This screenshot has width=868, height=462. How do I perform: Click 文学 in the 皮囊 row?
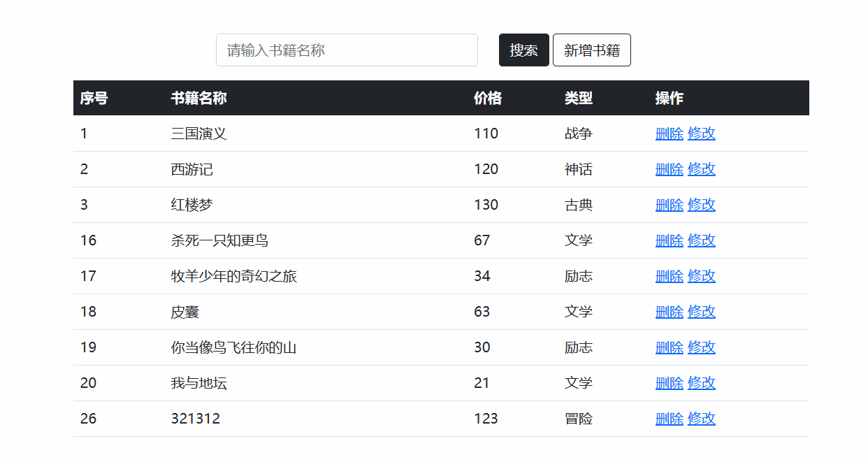pyautogui.click(x=579, y=312)
